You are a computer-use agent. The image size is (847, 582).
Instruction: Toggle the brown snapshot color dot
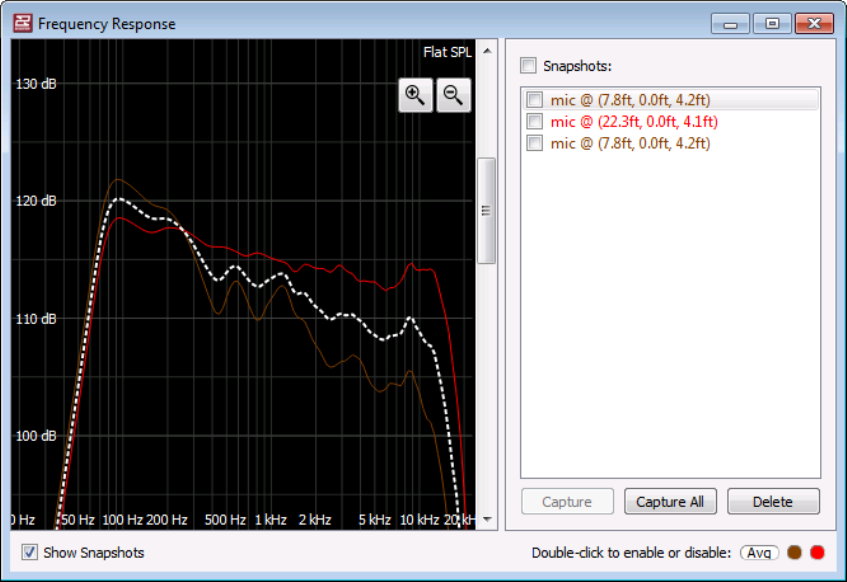tap(794, 552)
